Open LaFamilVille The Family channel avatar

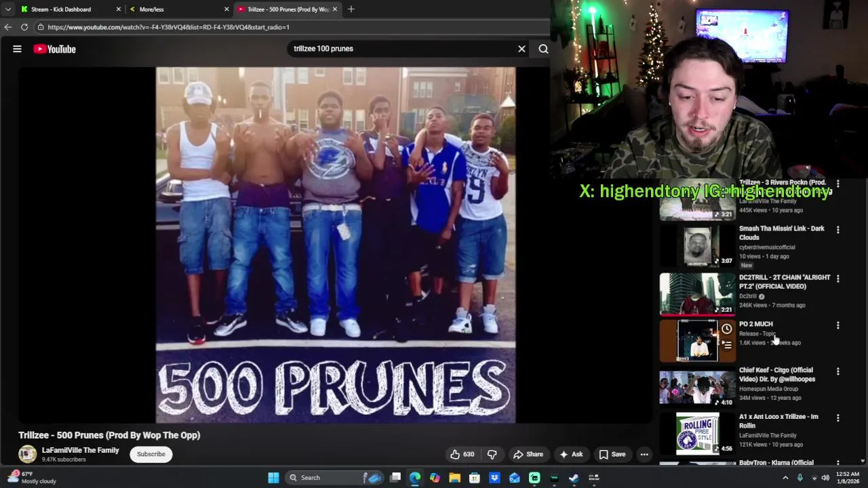27,454
